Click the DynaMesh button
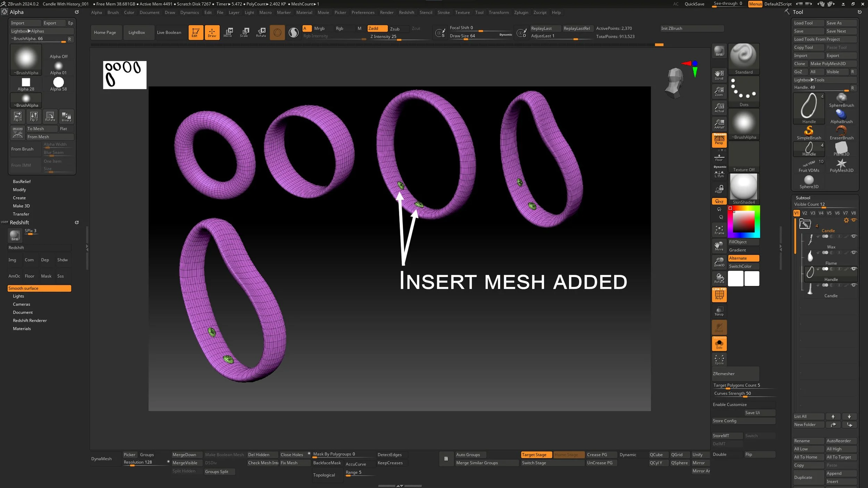 click(101, 459)
